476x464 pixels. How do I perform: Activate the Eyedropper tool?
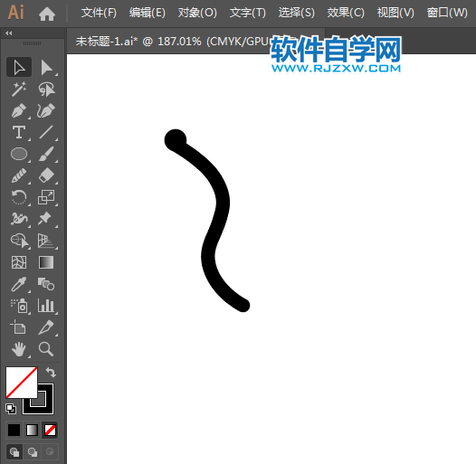(19, 284)
